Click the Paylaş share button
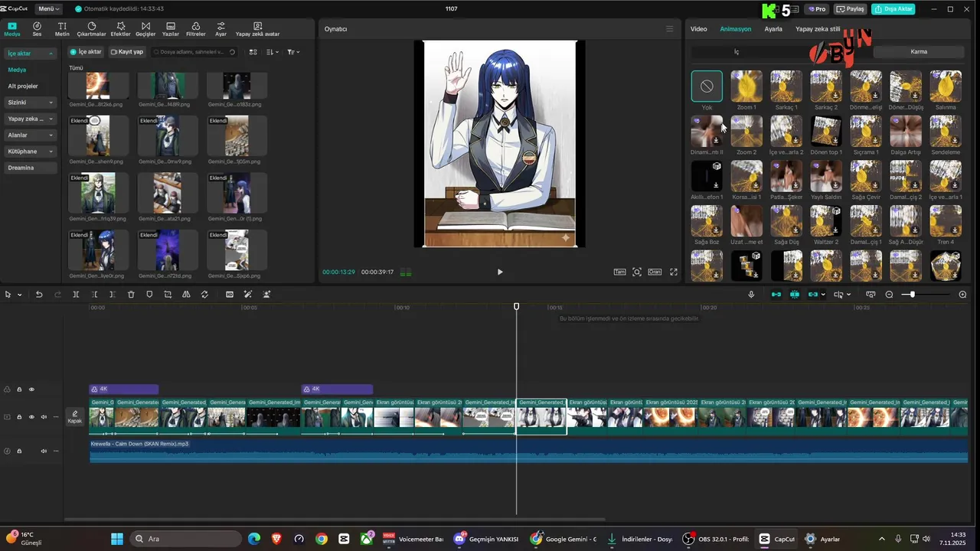This screenshot has height=551, width=980. [850, 9]
